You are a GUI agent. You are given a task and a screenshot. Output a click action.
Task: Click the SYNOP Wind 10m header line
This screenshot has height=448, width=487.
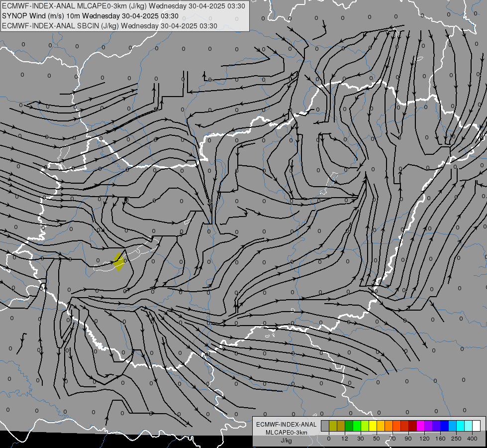coord(90,16)
